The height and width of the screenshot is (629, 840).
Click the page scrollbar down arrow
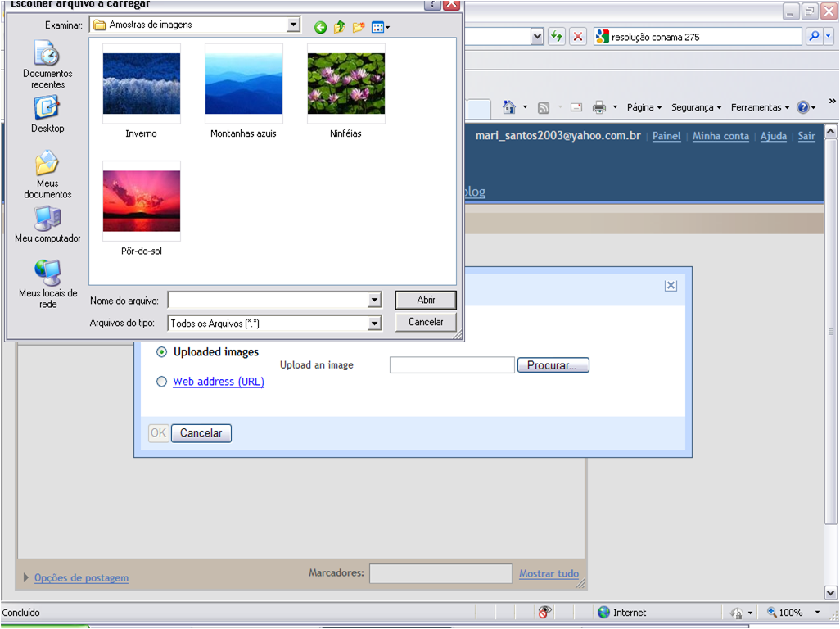pos(830,593)
